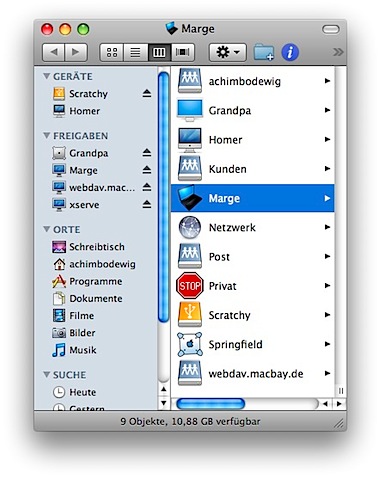Viewport: 380px width, 478px height.
Task: Create a new folder via toolbar icon
Action: 264,52
